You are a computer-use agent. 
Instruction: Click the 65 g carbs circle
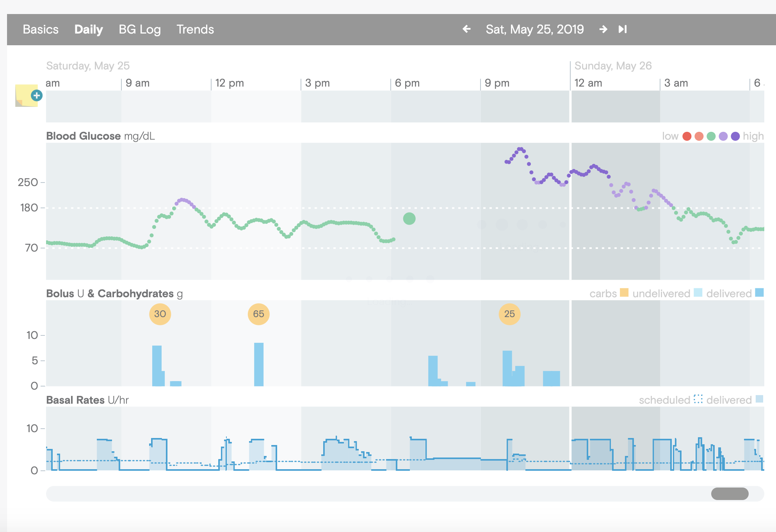[x=258, y=314]
